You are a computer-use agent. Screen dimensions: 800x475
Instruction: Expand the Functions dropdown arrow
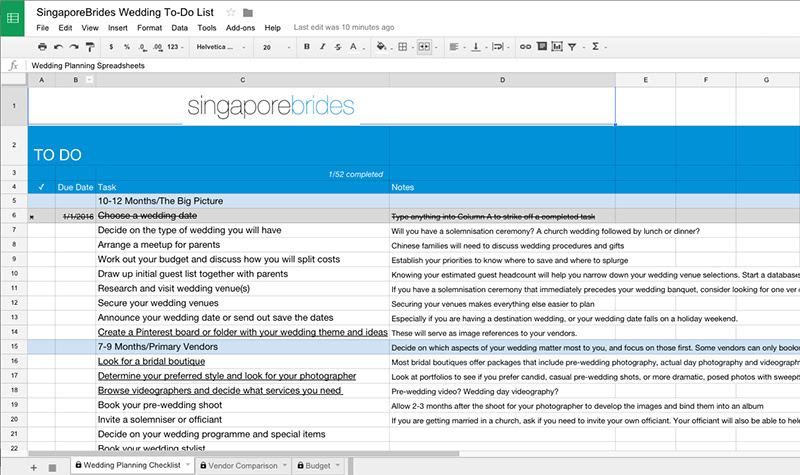tap(606, 47)
